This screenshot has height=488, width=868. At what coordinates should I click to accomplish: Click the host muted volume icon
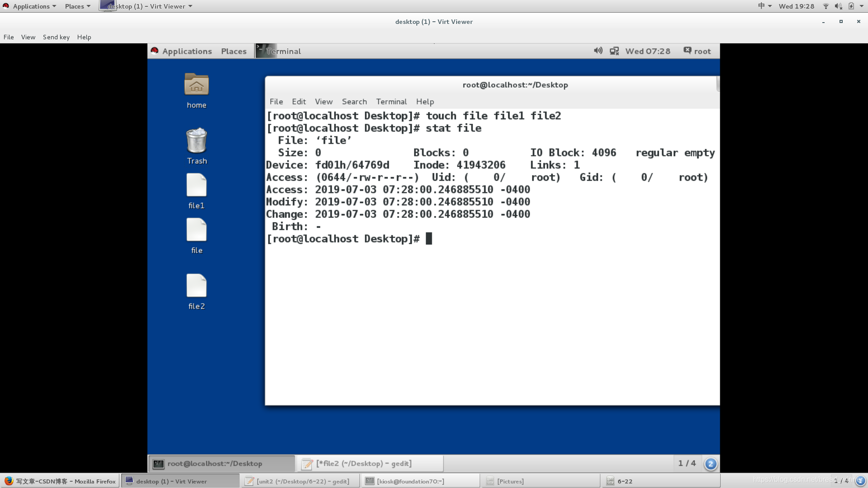click(838, 6)
